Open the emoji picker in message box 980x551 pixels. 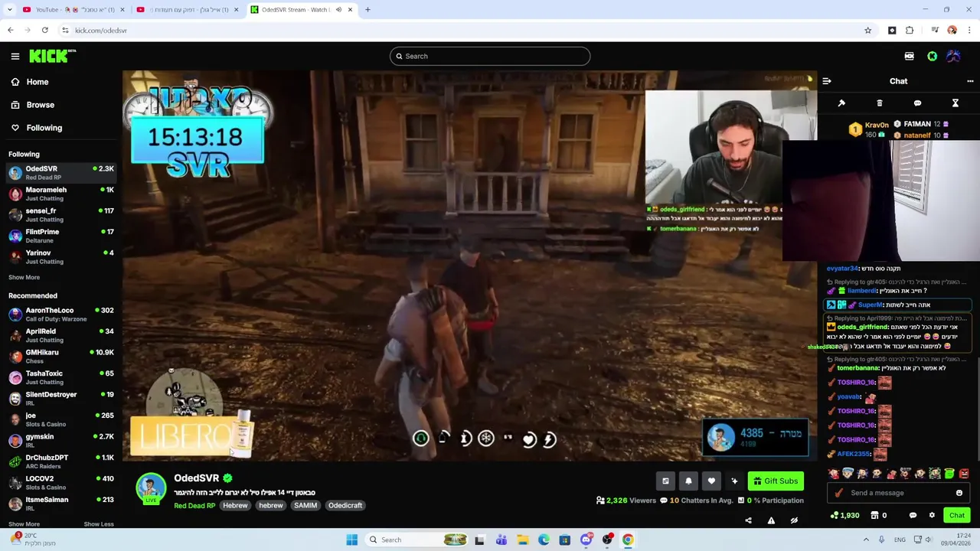959,493
